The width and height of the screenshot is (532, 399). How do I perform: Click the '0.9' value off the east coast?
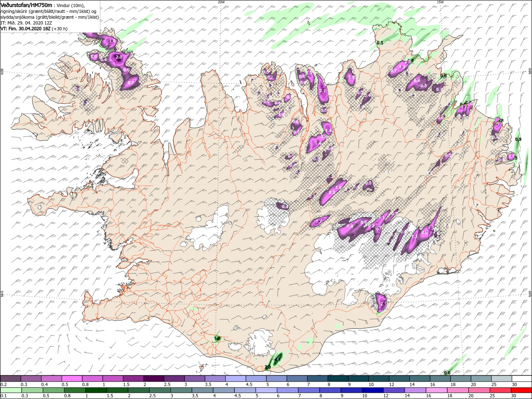[x=518, y=139]
